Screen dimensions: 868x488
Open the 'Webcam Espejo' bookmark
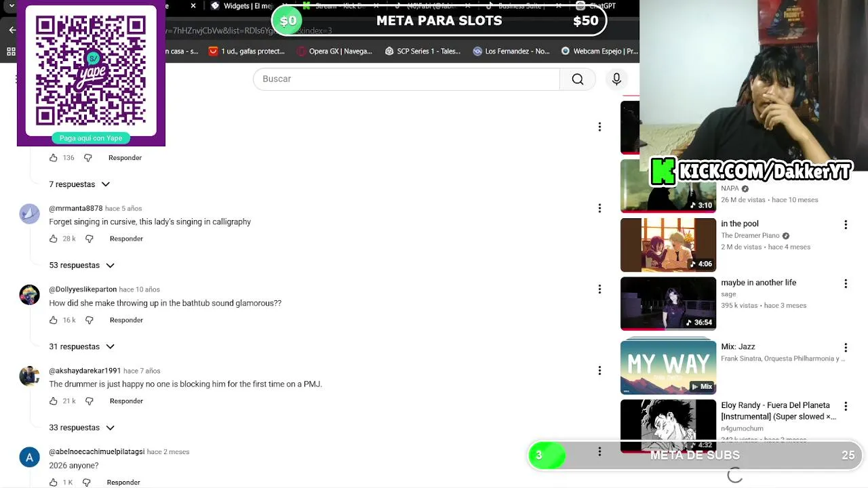(x=599, y=52)
